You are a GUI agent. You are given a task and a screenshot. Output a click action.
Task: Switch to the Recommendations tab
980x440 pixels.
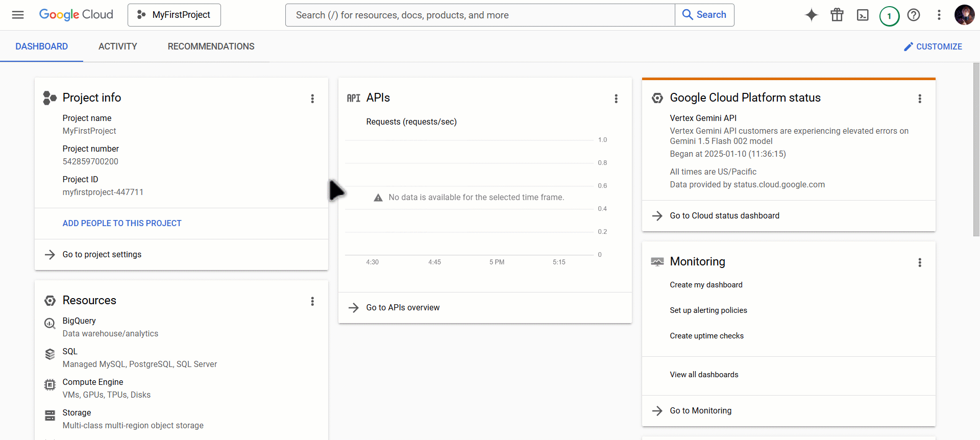(211, 46)
